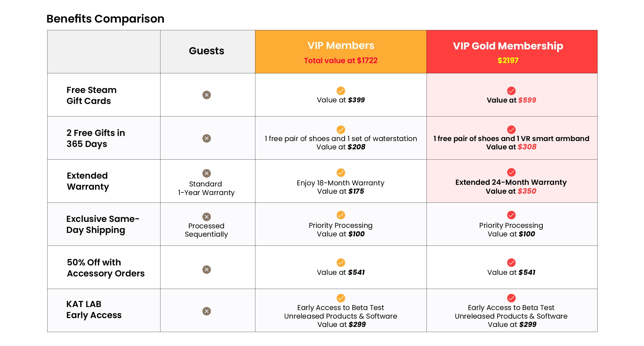Click the Benefits Comparison heading
This screenshot has width=644, height=346.
click(x=105, y=19)
